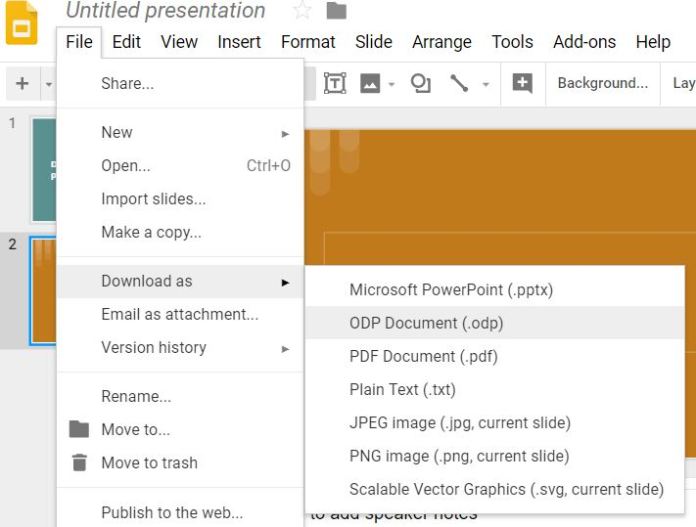Expand the Version history submenu

click(180, 348)
